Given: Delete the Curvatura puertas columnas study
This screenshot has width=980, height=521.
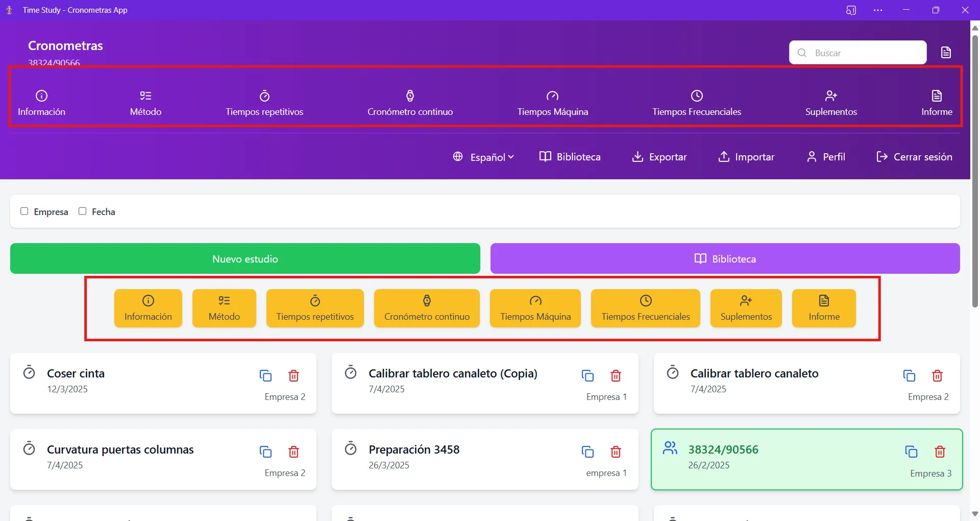Looking at the screenshot, I should click(x=293, y=452).
